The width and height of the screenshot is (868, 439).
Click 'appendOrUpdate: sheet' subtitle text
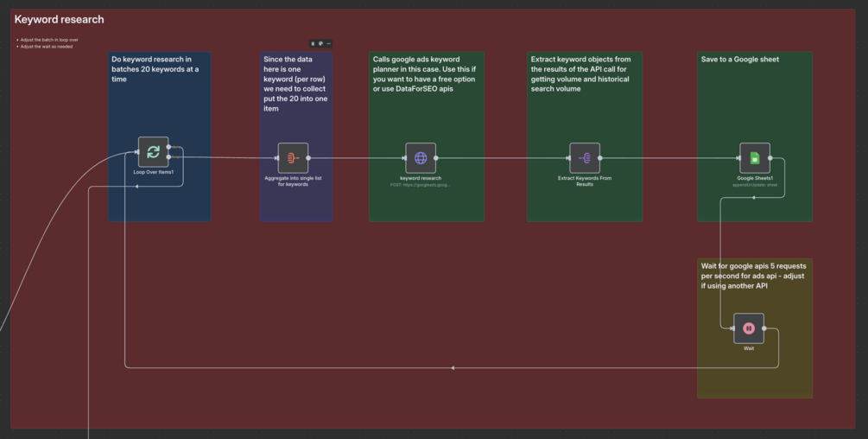click(x=755, y=185)
